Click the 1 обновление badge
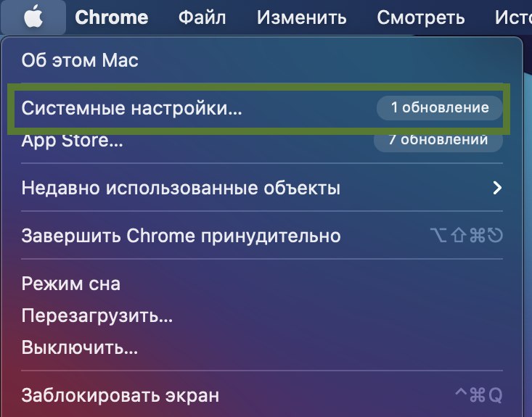Viewport: 532px width, 417px height. click(x=439, y=108)
